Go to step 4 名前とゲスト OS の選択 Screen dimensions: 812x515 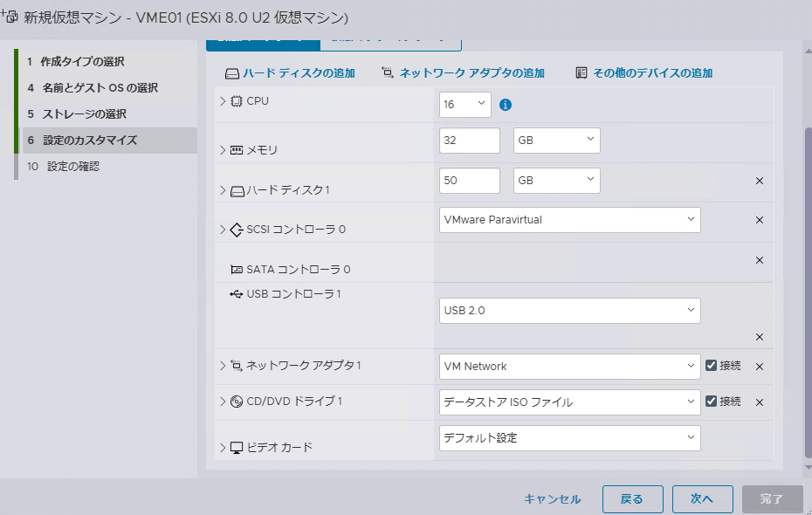pyautogui.click(x=93, y=88)
